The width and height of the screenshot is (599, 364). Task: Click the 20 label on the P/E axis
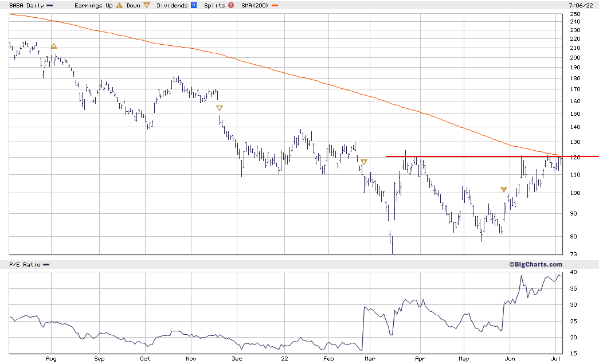click(573, 337)
